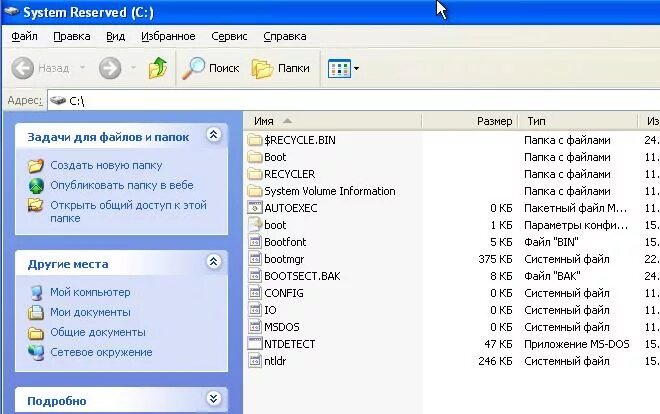This screenshot has height=414, width=660.
Task: Click the Мои документы icon
Action: point(36,312)
